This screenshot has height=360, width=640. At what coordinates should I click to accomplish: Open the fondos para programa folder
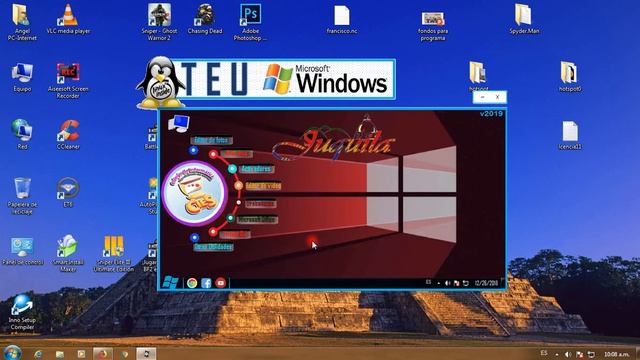pos(433,26)
